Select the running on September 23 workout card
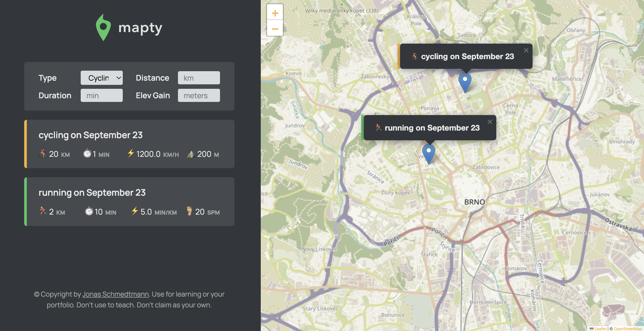 (129, 201)
